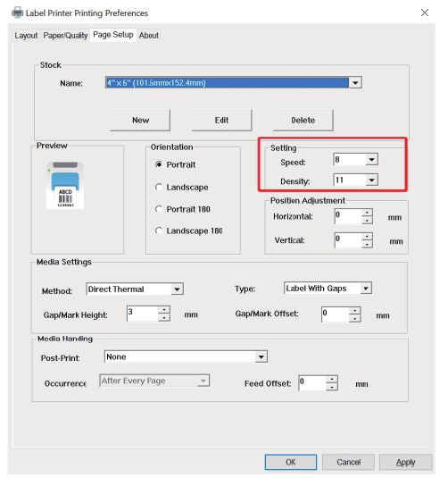Open the Speed dropdown list

click(371, 160)
